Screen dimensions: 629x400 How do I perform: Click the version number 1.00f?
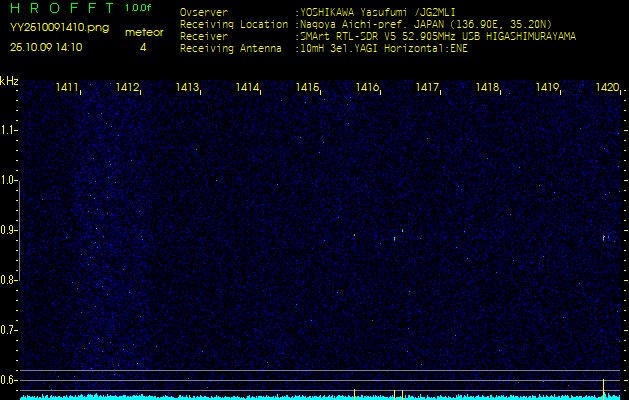pyautogui.click(x=138, y=8)
